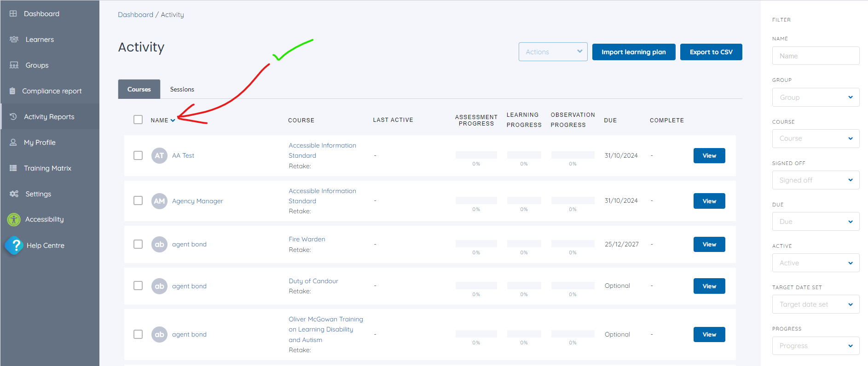
Task: Open AA Test's Accessible Information Standard link
Action: [322, 150]
